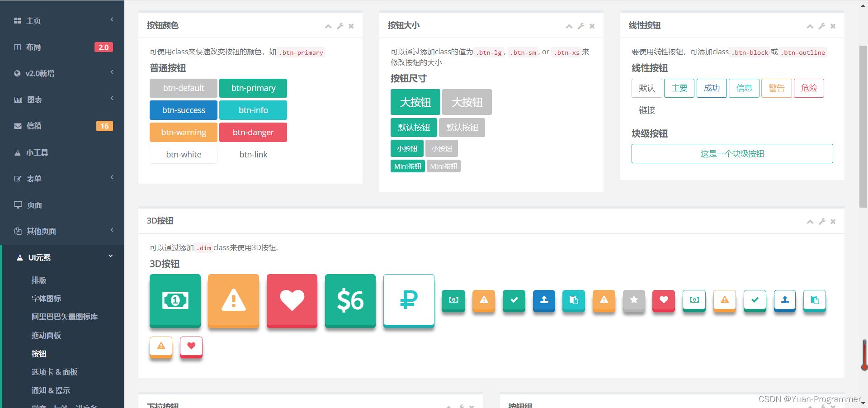This screenshot has height=408, width=868.
Task: Click the small gray star 3D button
Action: [634, 300]
